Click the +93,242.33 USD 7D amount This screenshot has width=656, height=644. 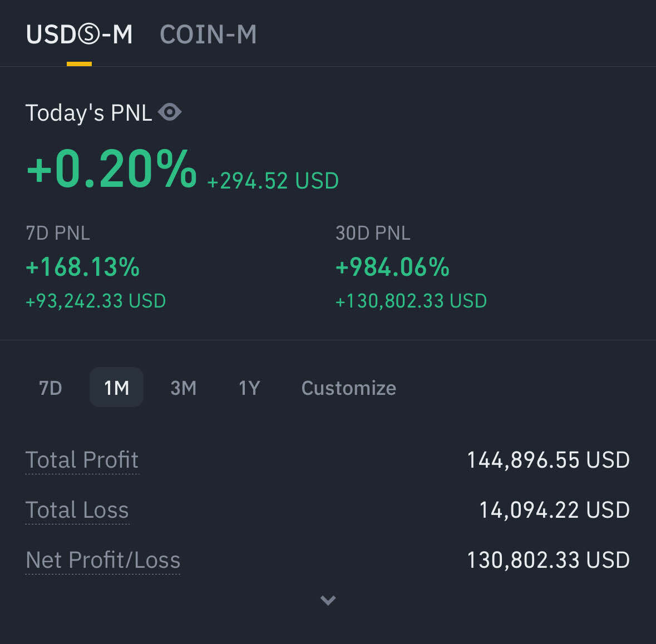[x=96, y=301]
